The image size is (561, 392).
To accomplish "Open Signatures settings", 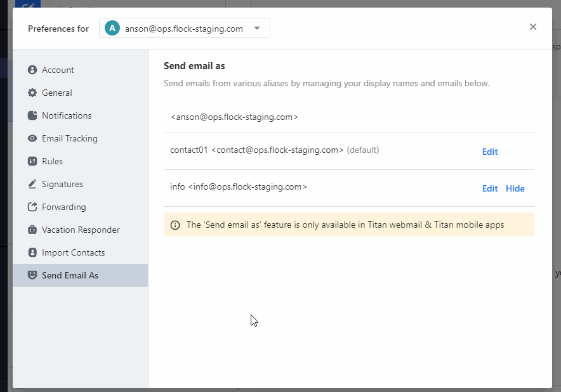I will click(x=81, y=184).
